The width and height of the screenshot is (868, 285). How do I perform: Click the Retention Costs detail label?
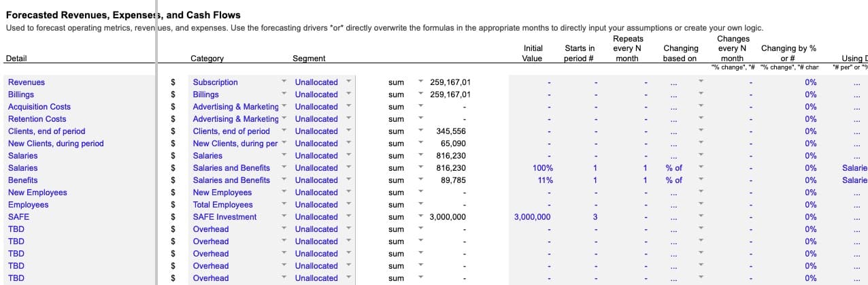(x=37, y=119)
